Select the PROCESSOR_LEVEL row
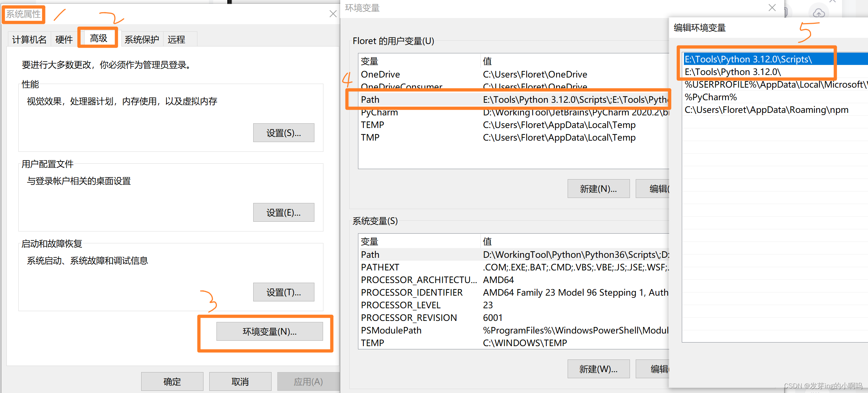The height and width of the screenshot is (393, 868). click(514, 305)
